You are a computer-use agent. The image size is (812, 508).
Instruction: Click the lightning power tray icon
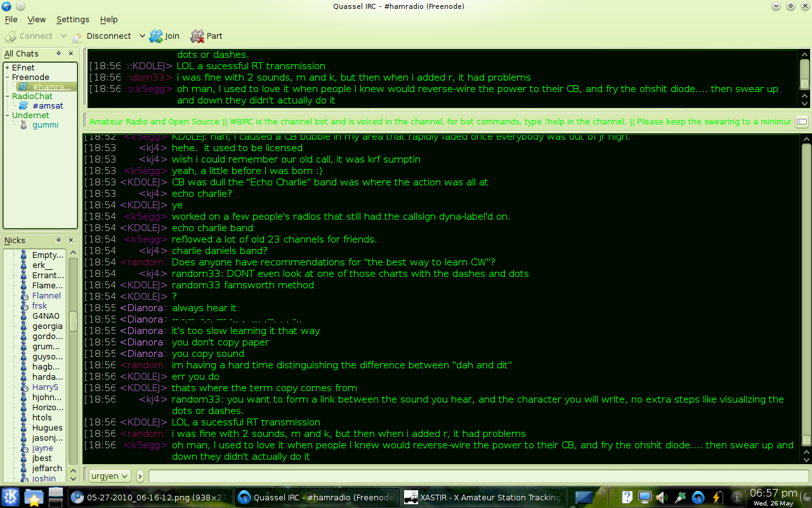tap(716, 497)
